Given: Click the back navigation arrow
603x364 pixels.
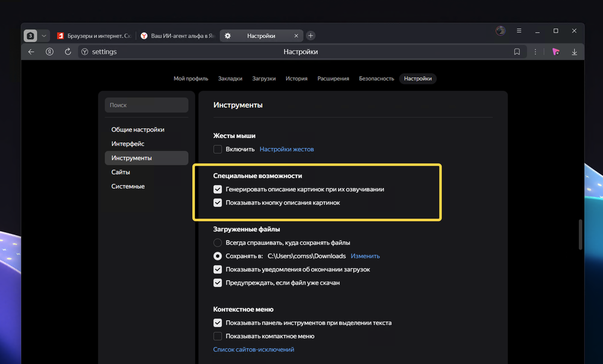Looking at the screenshot, I should pyautogui.click(x=31, y=52).
